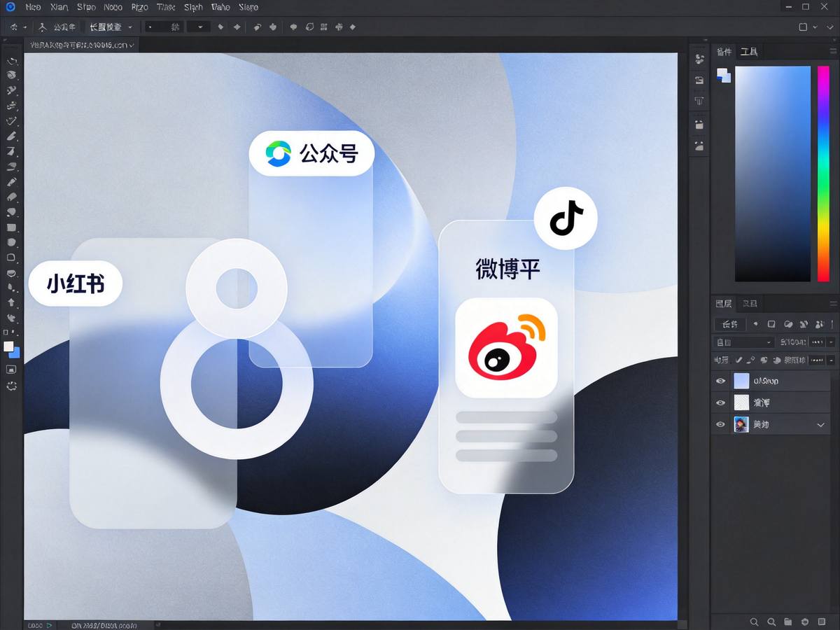Open the Nobo menu
Image resolution: width=840 pixels, height=630 pixels.
pyautogui.click(x=113, y=7)
